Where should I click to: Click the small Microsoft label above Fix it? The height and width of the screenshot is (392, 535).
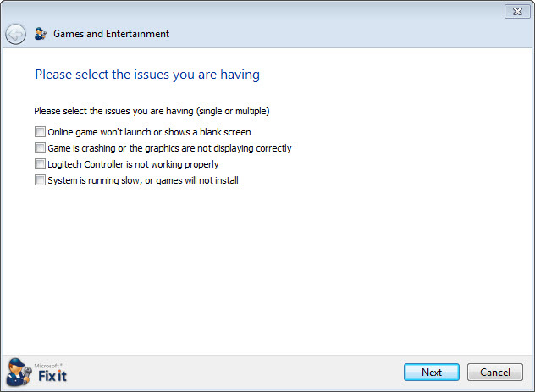tap(47, 366)
